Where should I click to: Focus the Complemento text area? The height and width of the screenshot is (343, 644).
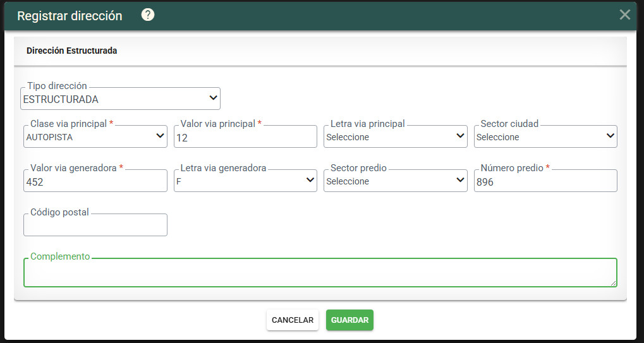coord(320,272)
